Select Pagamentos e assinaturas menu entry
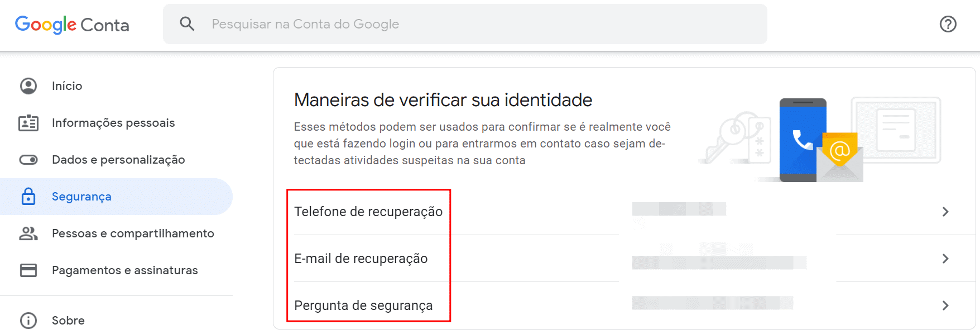The width and height of the screenshot is (980, 334). pos(125,270)
